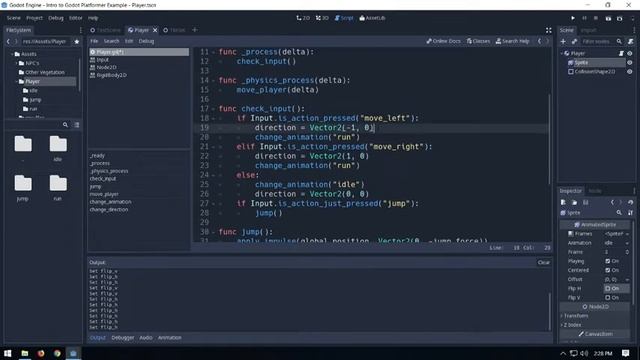Image resolution: width=640 pixels, height=360 pixels.
Task: Toggle file list view mode icon
Action: (x=76, y=125)
